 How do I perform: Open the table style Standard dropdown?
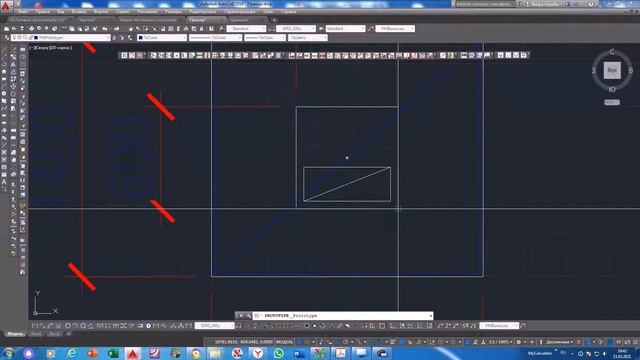(345, 29)
